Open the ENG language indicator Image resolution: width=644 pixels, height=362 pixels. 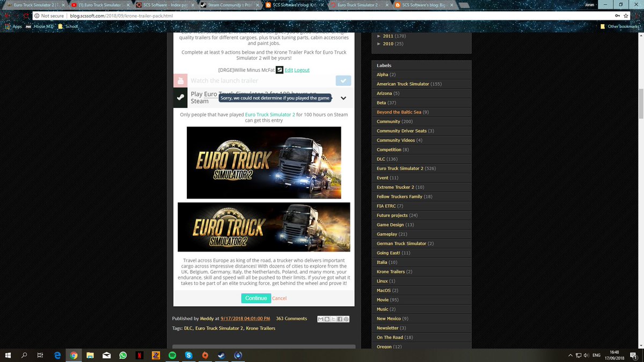pyautogui.click(x=596, y=355)
